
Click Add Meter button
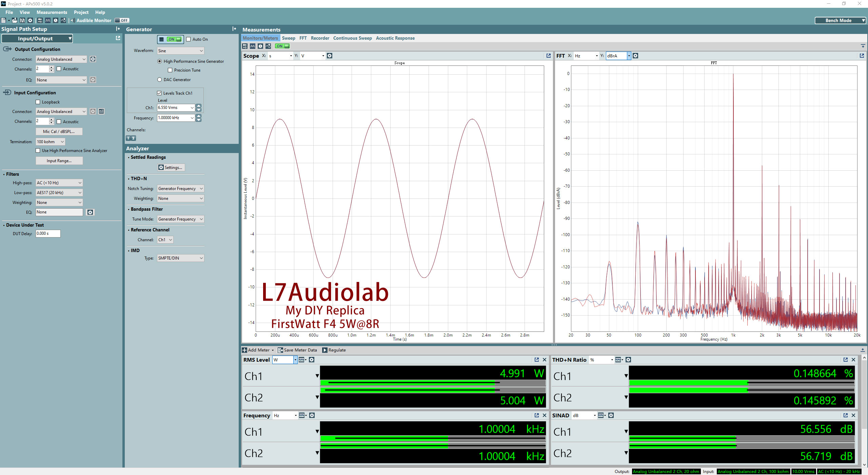(x=258, y=350)
